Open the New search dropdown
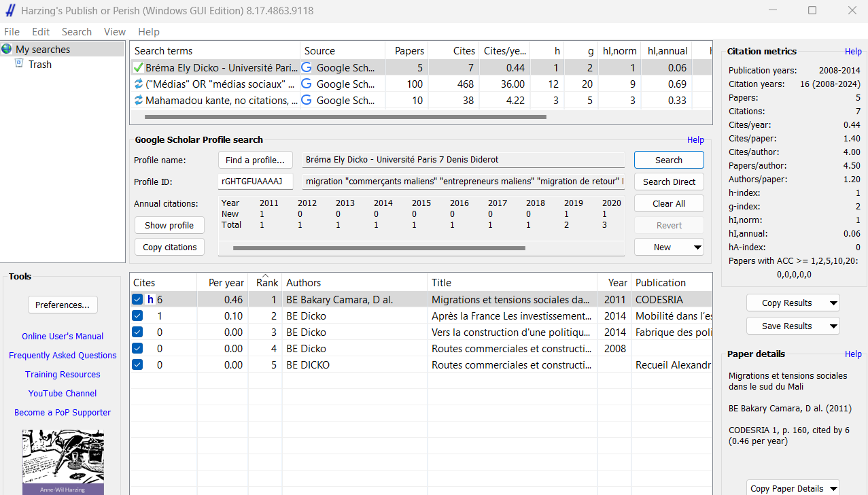The width and height of the screenshot is (868, 495). pyautogui.click(x=697, y=247)
